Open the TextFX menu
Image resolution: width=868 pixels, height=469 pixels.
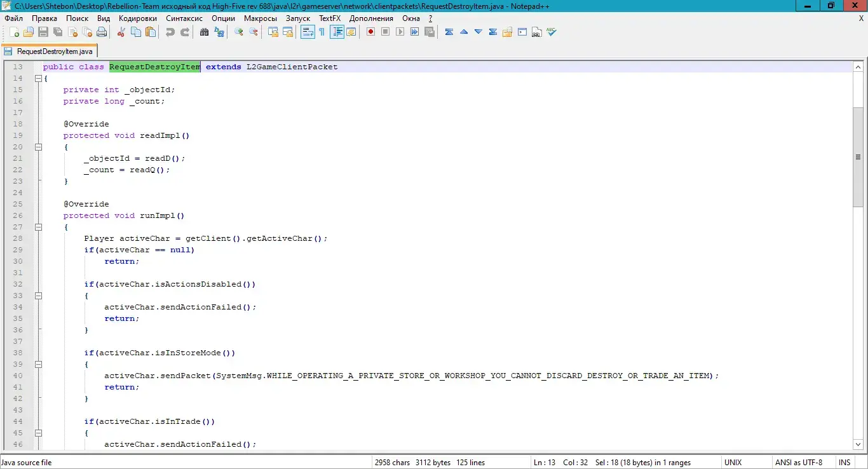tap(330, 18)
